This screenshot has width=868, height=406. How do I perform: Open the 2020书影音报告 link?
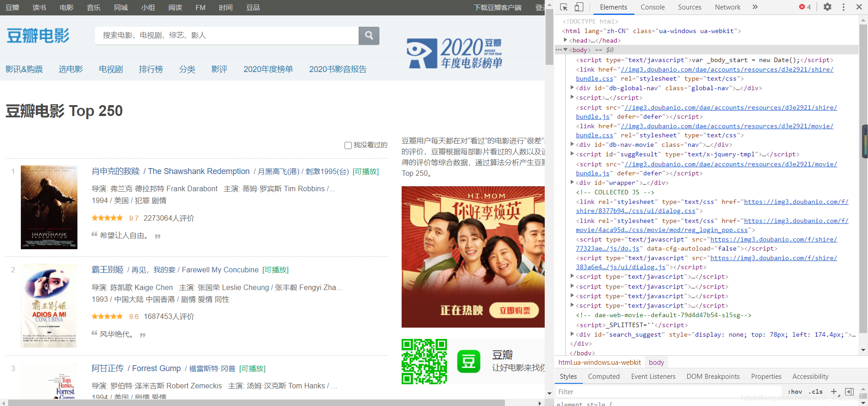click(338, 69)
